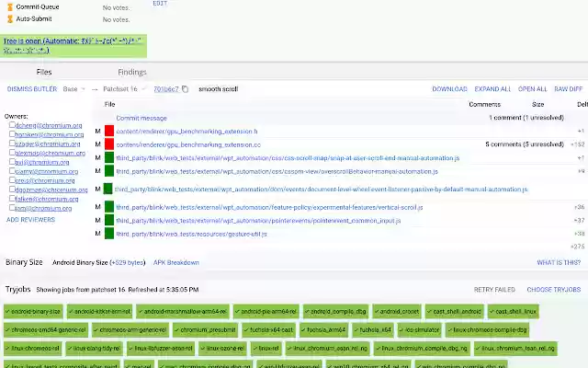Open fuchsia-x64-cast tryjob chip

(268, 329)
